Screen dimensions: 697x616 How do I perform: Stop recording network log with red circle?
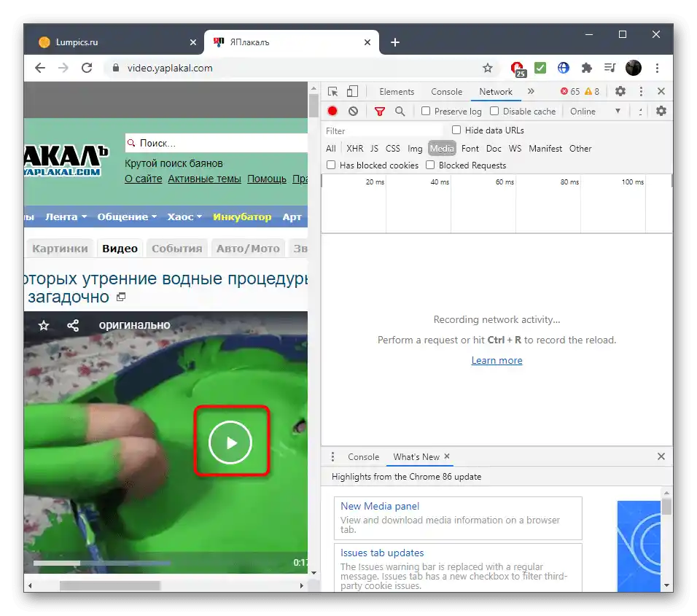[x=332, y=111]
